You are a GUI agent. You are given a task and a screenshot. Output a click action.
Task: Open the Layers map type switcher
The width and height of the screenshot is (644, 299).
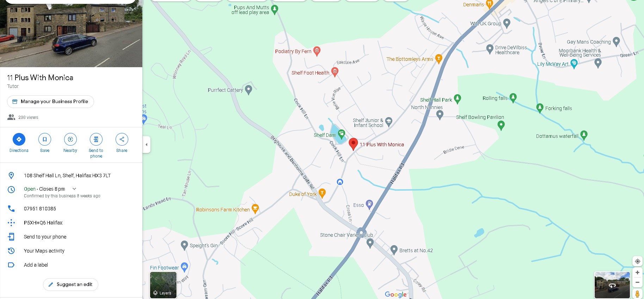pyautogui.click(x=163, y=285)
